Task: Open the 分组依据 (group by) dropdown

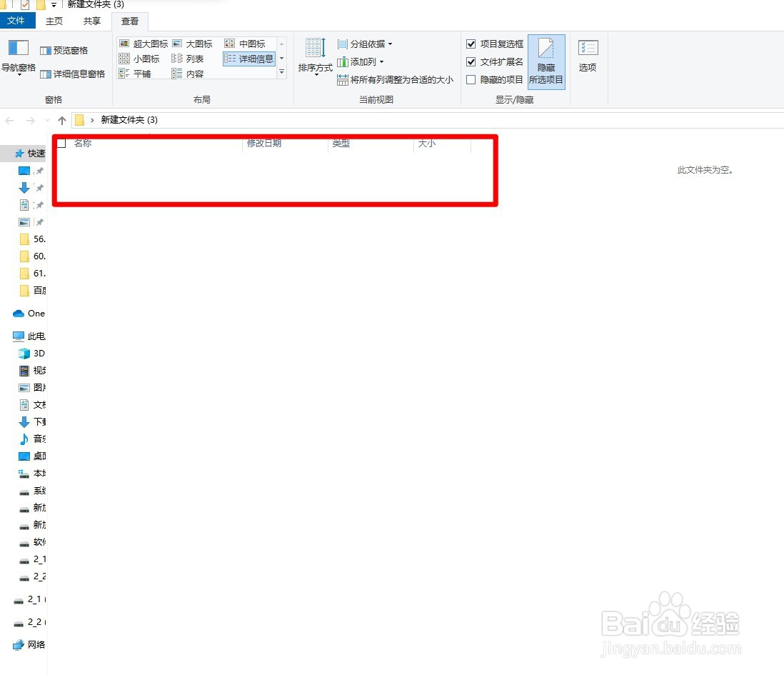Action: tap(365, 44)
